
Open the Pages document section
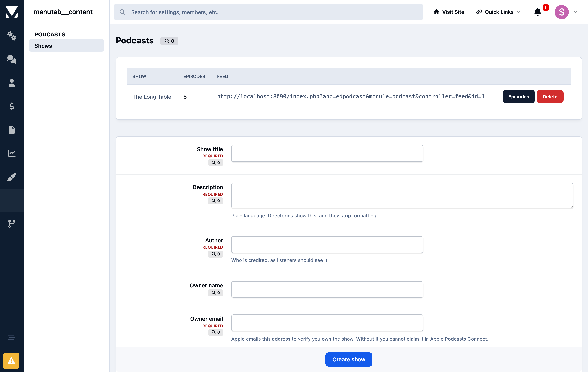pos(12,130)
